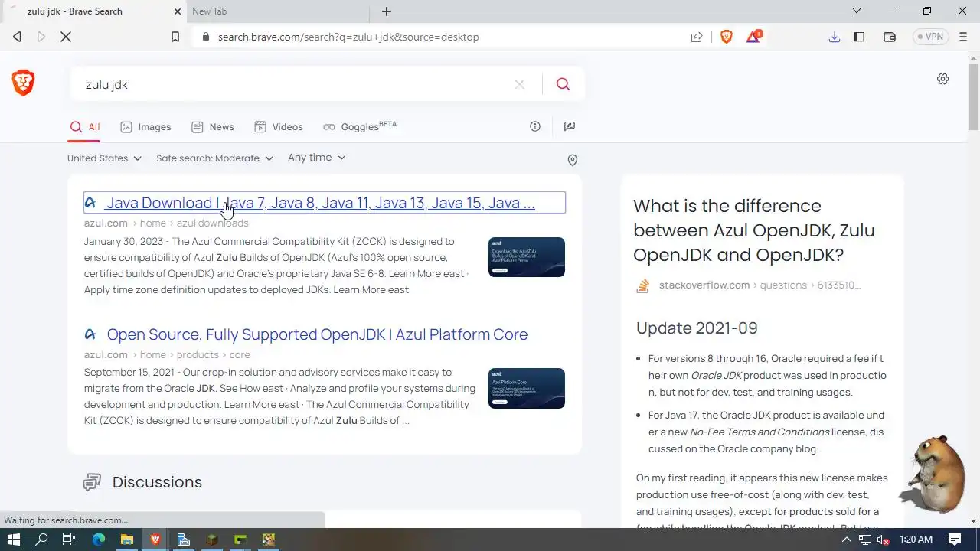Open Task View on taskbar
The width and height of the screenshot is (980, 551).
pos(69,540)
